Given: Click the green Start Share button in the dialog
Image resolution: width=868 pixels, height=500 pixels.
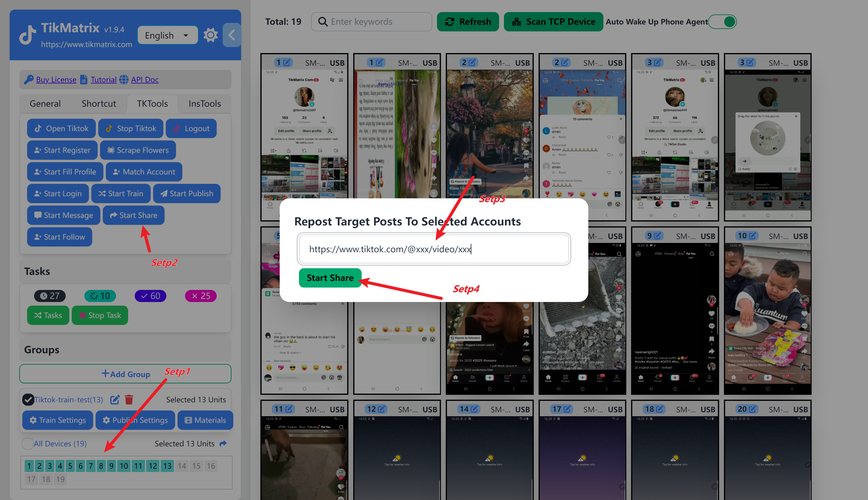Looking at the screenshot, I should (x=330, y=278).
